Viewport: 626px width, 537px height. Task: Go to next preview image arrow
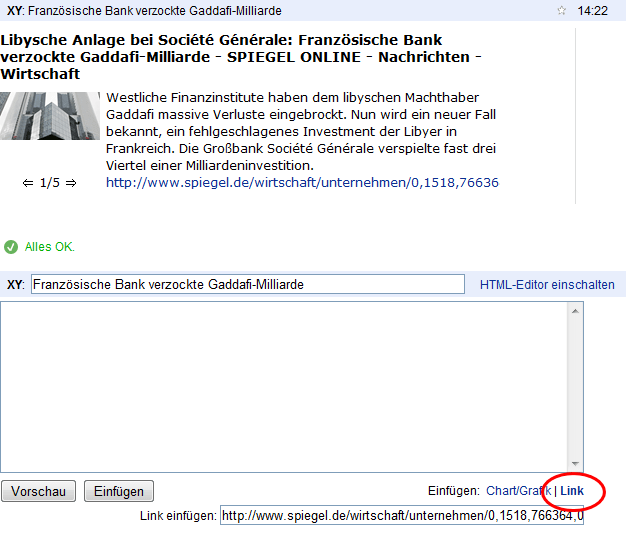point(71,183)
